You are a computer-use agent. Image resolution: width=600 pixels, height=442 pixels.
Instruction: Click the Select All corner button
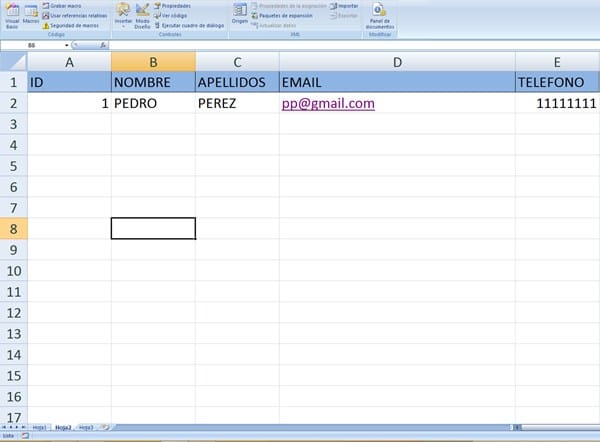pyautogui.click(x=13, y=62)
